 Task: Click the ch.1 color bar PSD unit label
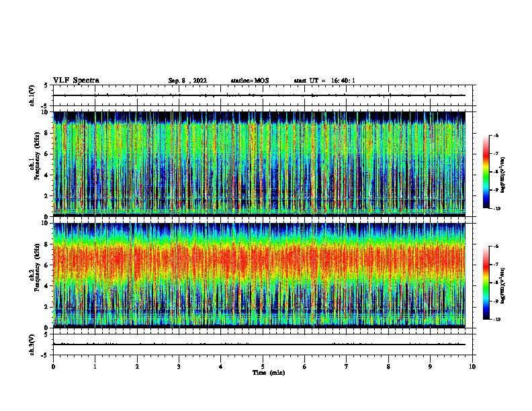coord(503,175)
